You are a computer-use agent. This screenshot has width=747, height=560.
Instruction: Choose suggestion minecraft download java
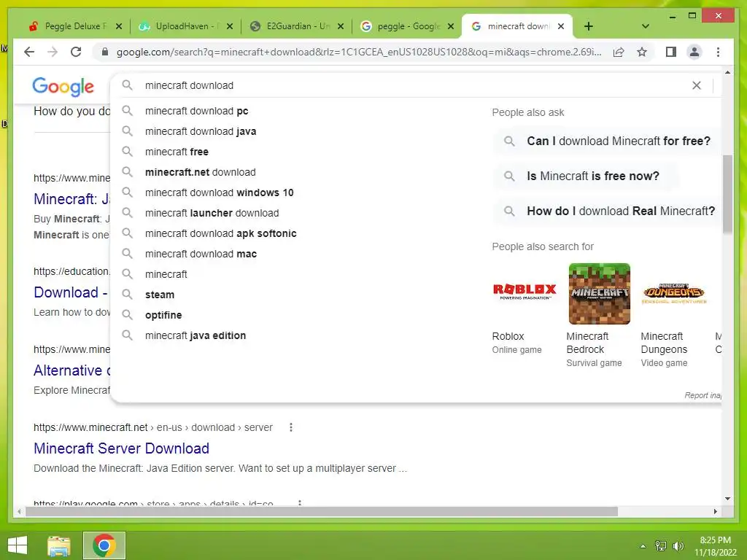point(200,131)
